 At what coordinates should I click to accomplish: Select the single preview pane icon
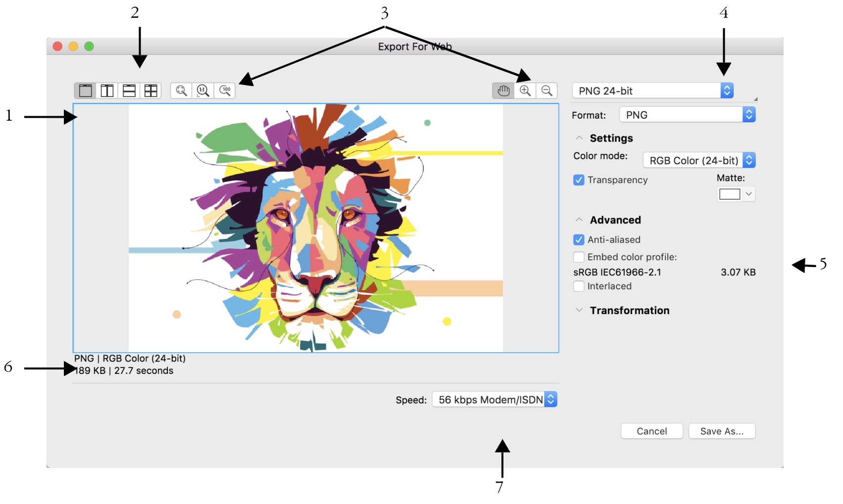(x=85, y=91)
